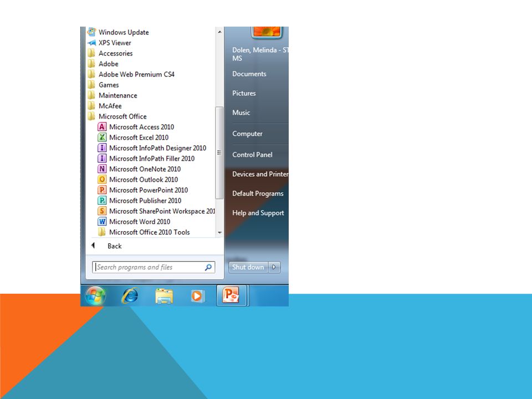Open the Dolen, Melinda user folder link
Viewport: 532px width, 399px height.
click(x=260, y=54)
